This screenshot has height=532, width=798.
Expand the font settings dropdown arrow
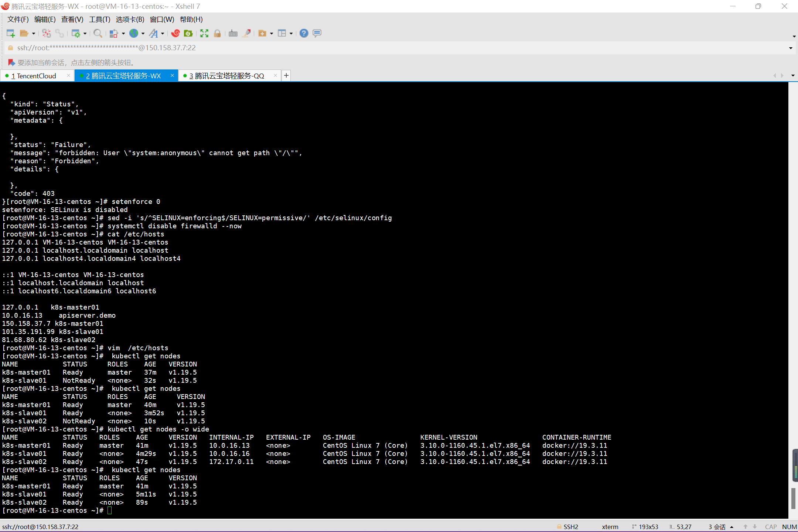pyautogui.click(x=163, y=33)
